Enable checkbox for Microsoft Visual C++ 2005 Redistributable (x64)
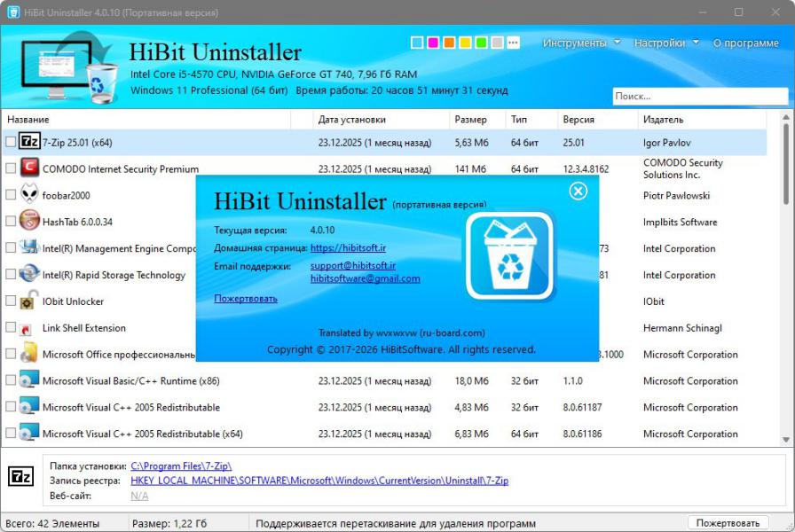795x532 pixels. point(11,434)
